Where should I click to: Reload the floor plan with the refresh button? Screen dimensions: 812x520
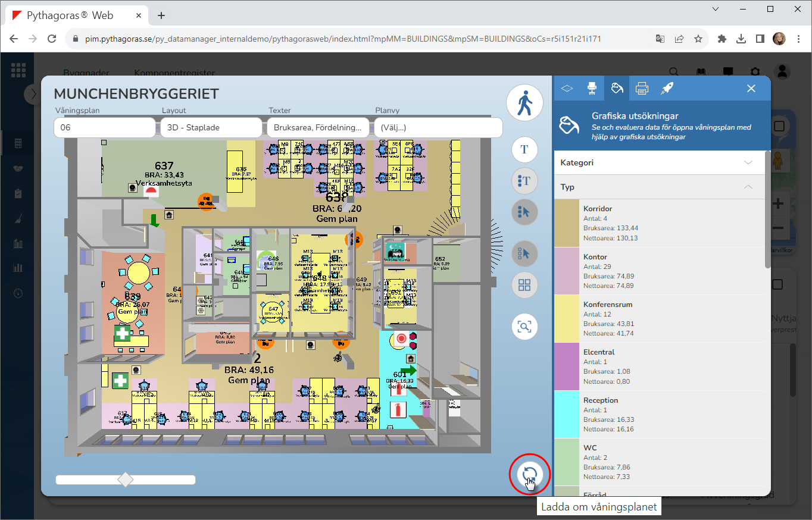[529, 474]
